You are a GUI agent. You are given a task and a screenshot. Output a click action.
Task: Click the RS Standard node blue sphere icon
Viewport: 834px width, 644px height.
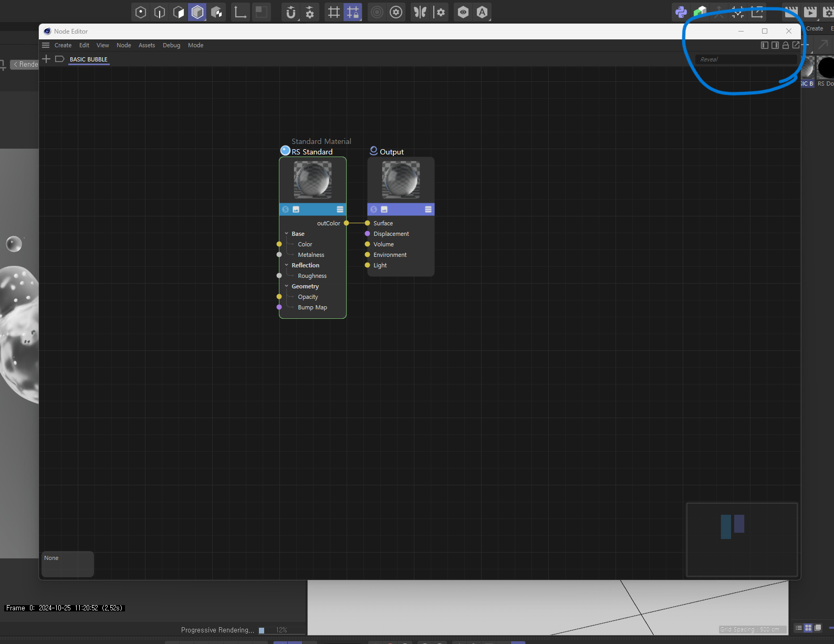coord(285,151)
